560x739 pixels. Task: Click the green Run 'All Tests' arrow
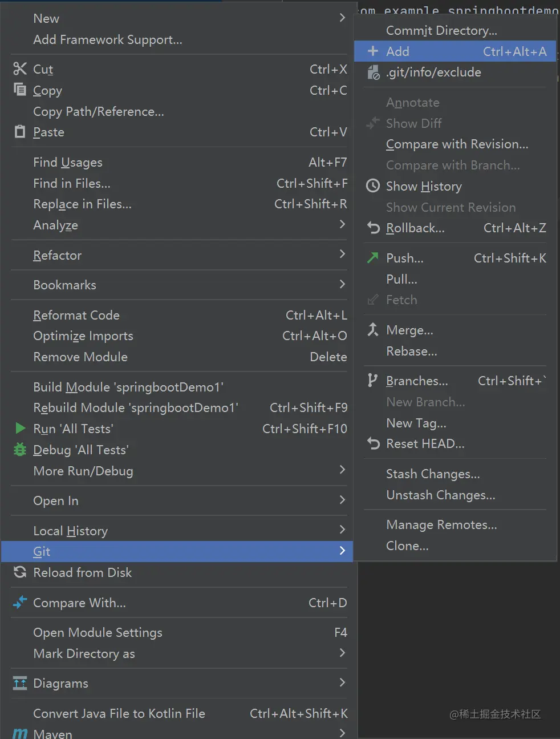(21, 428)
